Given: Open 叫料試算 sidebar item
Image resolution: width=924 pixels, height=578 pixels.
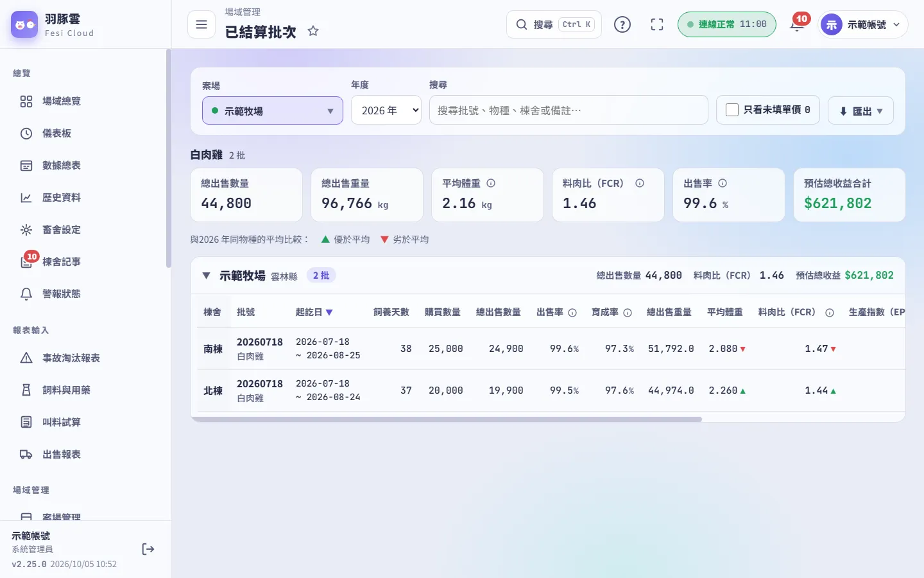Looking at the screenshot, I should (85, 423).
